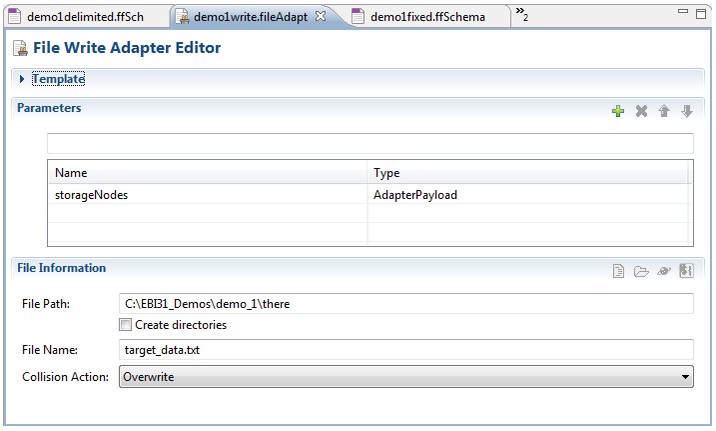Open the demo1fixed.ffSchema tab
Viewport: 716px width, 431px height.
427,17
